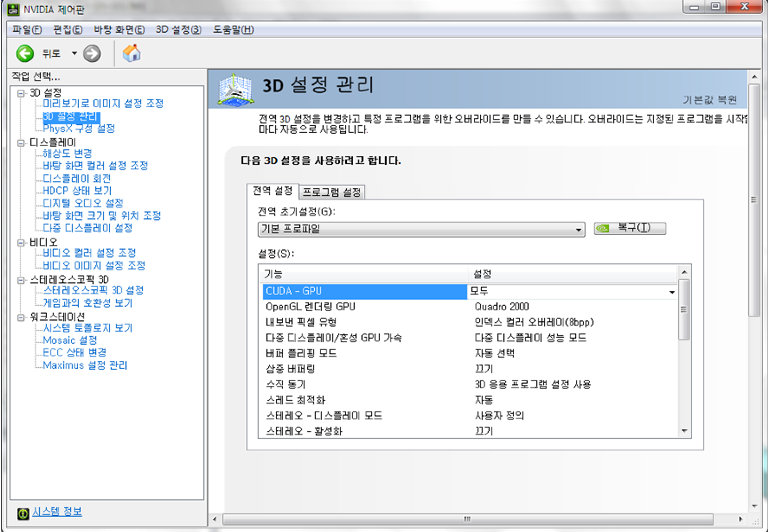Open 시스템 정보 link
The width and height of the screenshot is (768, 532).
pyautogui.click(x=57, y=512)
